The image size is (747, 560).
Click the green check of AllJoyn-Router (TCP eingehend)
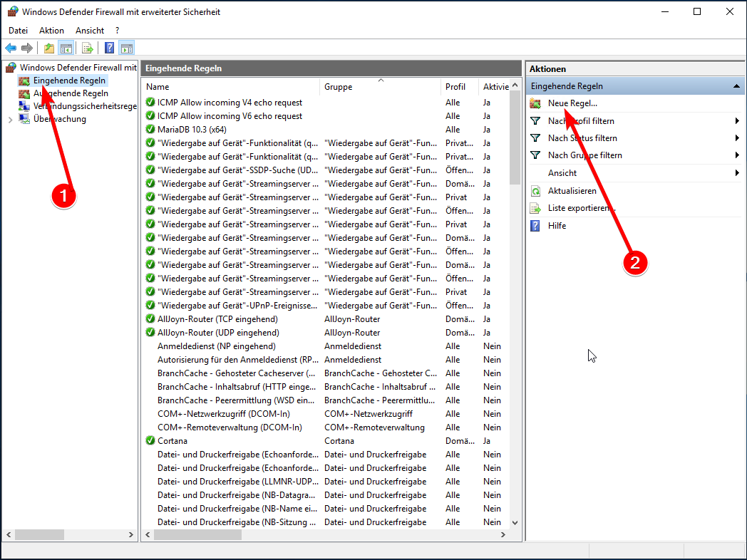click(x=150, y=319)
